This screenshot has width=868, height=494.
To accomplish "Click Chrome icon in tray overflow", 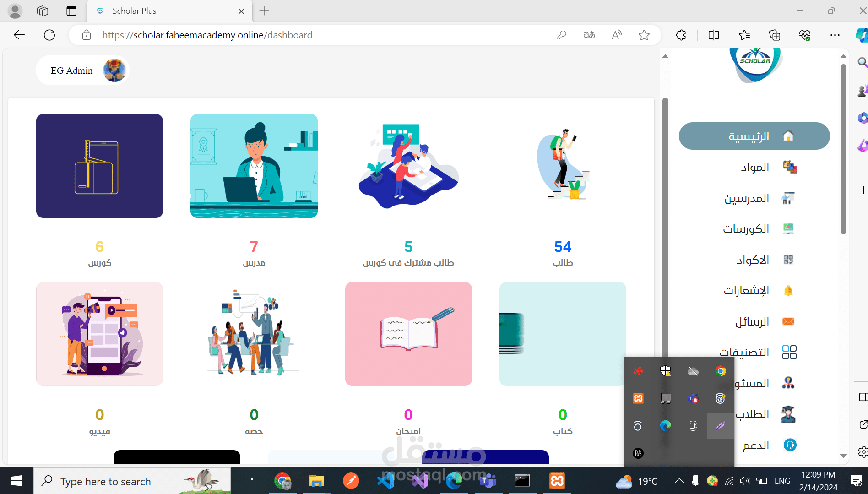I will click(721, 371).
